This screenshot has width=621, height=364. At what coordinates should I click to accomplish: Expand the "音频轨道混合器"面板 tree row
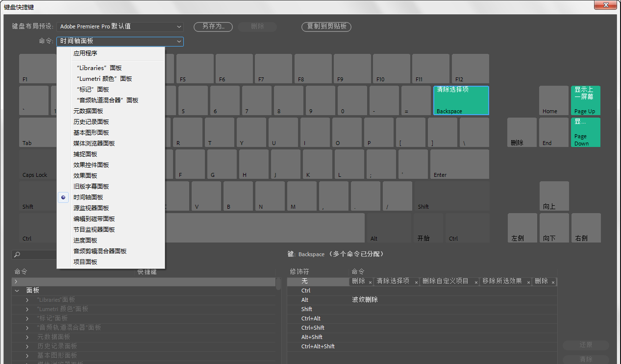pos(27,327)
